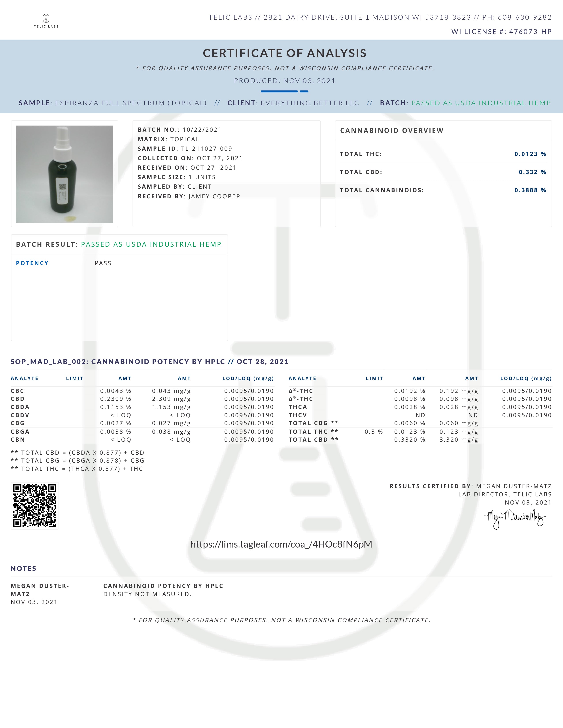563x728 pixels.
Task: Open the lims.tagleaf.com COA link
Action: [x=281, y=544]
